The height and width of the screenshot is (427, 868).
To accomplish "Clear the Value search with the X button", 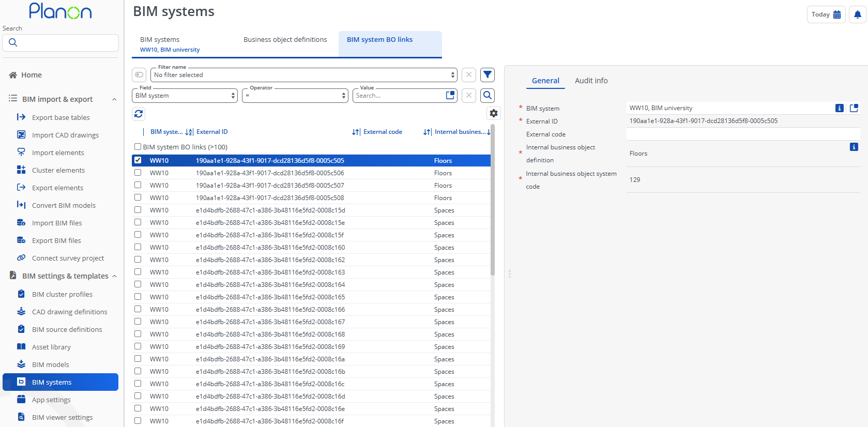I will (469, 96).
